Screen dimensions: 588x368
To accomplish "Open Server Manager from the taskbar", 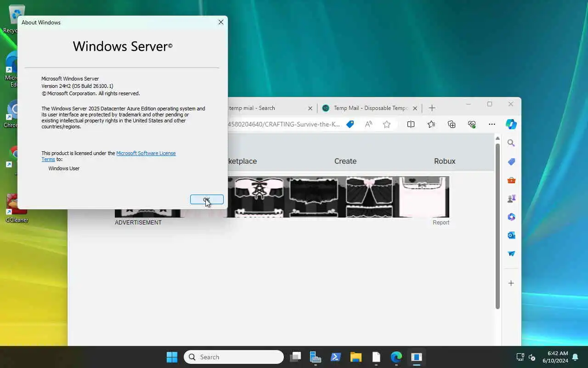I will pyautogui.click(x=316, y=357).
